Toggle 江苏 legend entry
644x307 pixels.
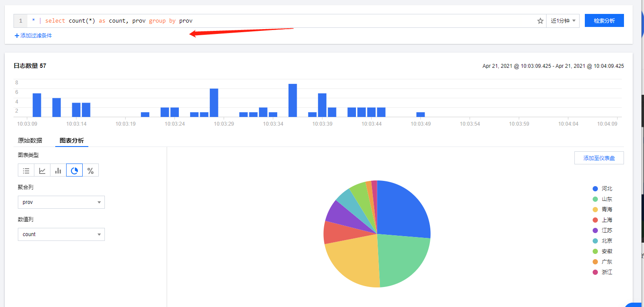point(603,230)
